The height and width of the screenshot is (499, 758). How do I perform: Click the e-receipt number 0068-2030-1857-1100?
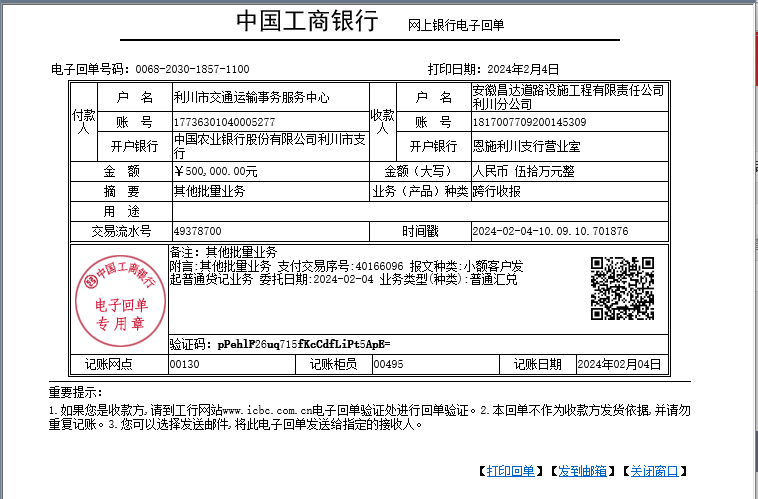(192, 69)
